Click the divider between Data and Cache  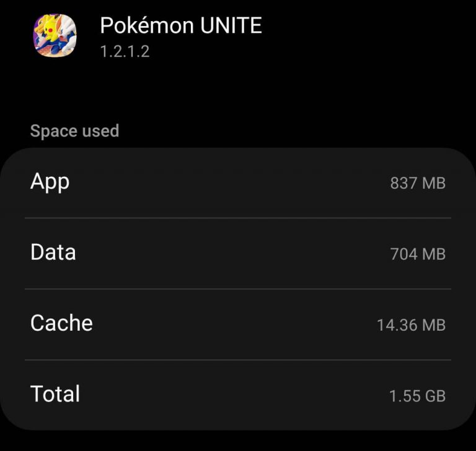pyautogui.click(x=238, y=288)
